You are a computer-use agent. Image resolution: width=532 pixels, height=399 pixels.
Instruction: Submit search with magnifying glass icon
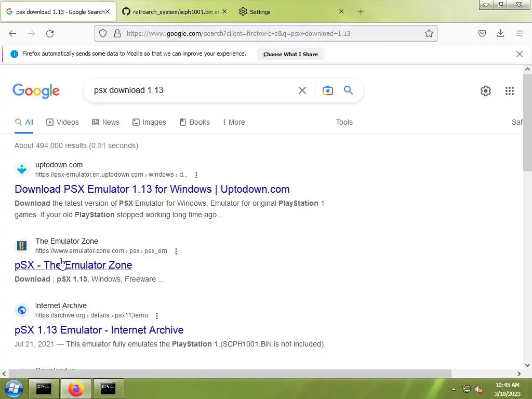click(348, 90)
